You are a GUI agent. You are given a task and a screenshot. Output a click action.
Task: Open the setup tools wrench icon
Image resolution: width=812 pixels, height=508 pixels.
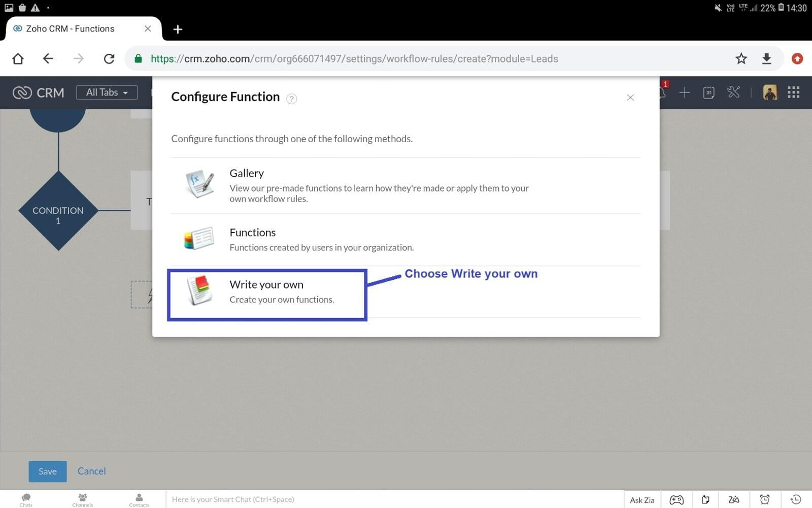(x=733, y=92)
